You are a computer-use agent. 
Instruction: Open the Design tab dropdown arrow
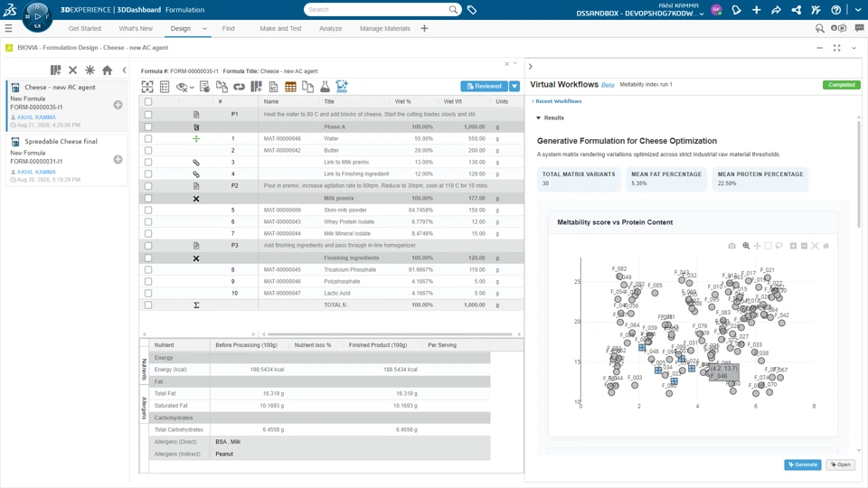(x=204, y=29)
